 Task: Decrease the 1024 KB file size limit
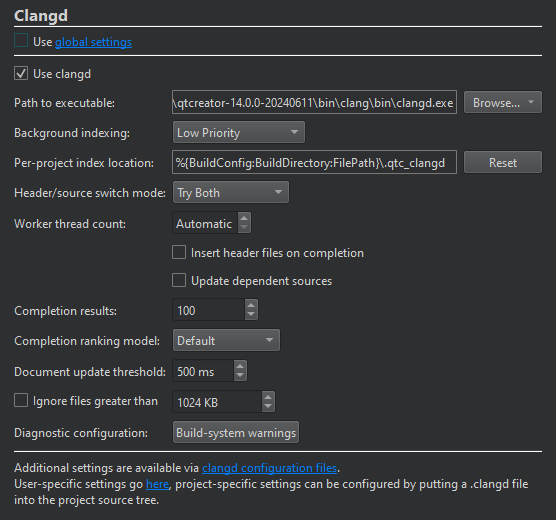(x=268, y=406)
